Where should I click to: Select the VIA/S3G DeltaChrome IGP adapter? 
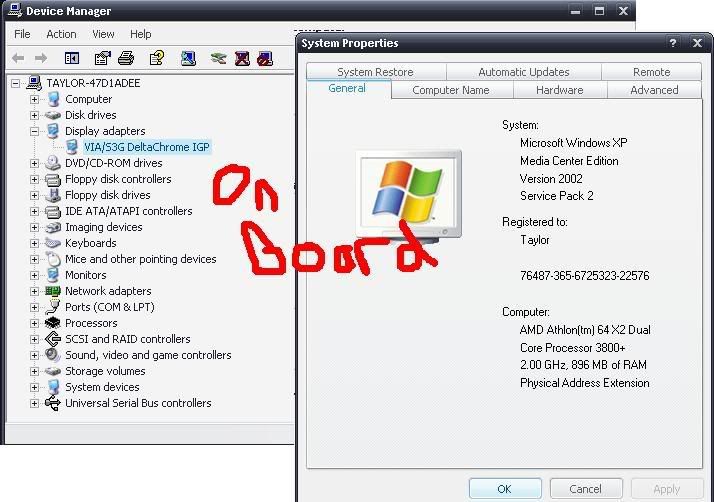pyautogui.click(x=147, y=147)
